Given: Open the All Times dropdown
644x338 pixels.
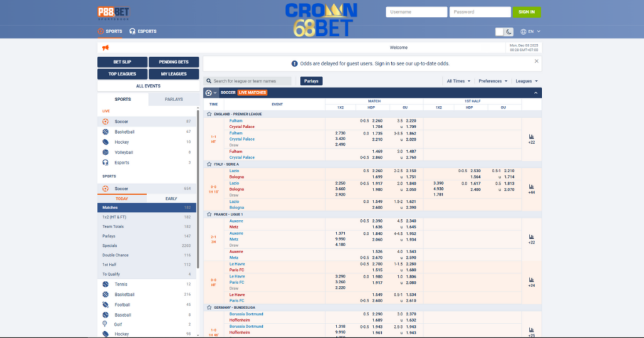Looking at the screenshot, I should point(457,81).
